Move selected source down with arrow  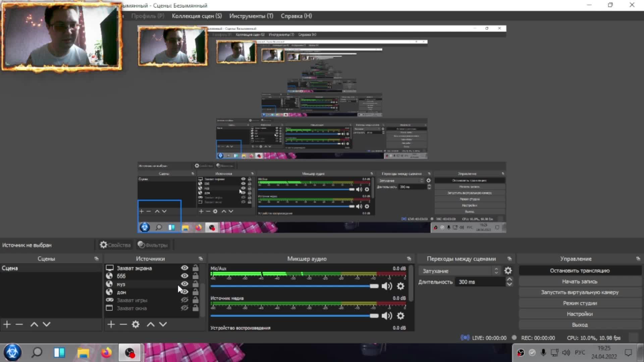(163, 324)
